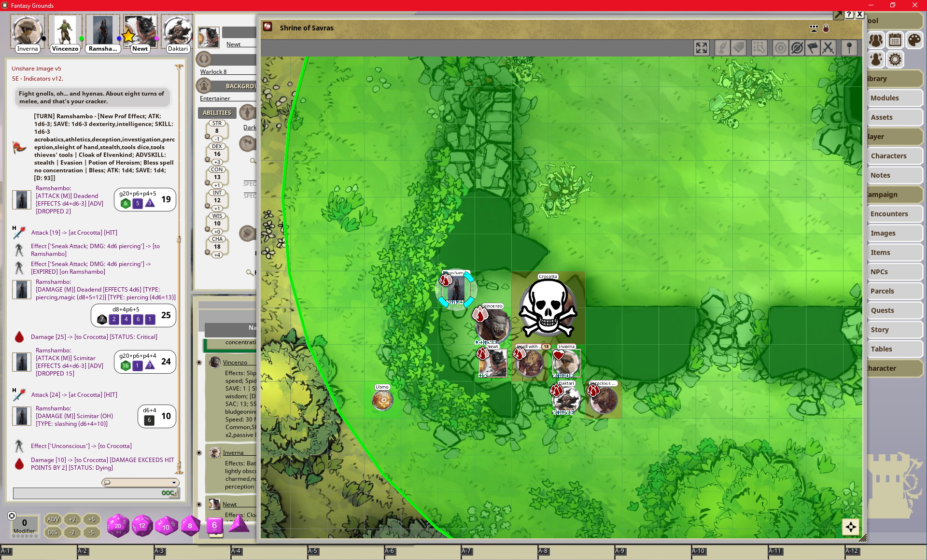Click the crossed swords combat icon
Image resolution: width=927 pixels, height=560 pixels.
[829, 48]
